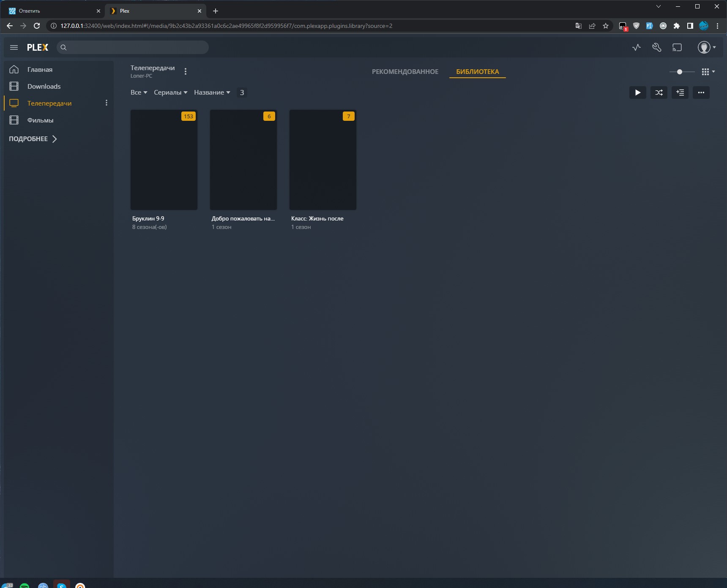The image size is (727, 588).
Task: Expand the Подробнее section
Action: tap(33, 139)
